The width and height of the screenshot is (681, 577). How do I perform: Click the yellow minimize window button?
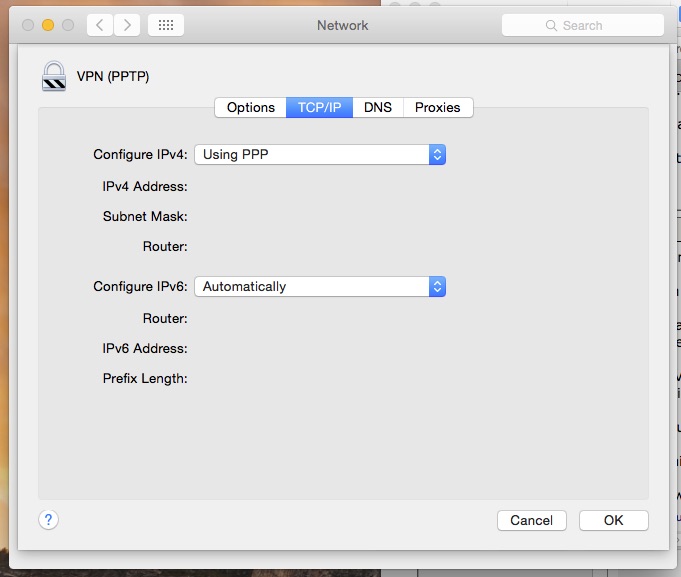[48, 25]
